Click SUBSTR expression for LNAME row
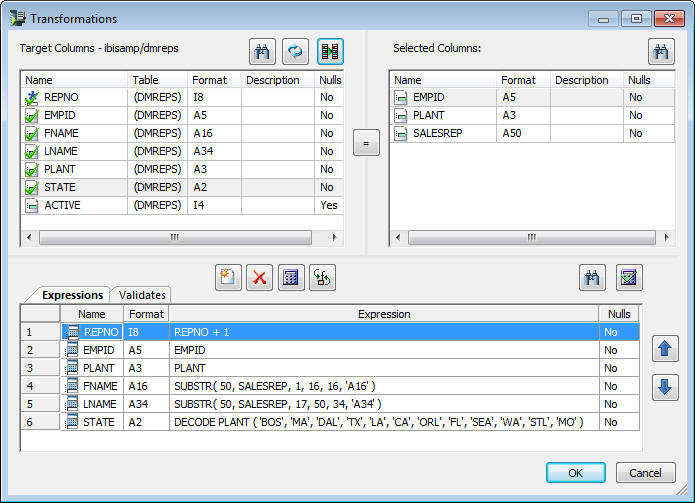Image resolution: width=695 pixels, height=503 pixels. (384, 404)
